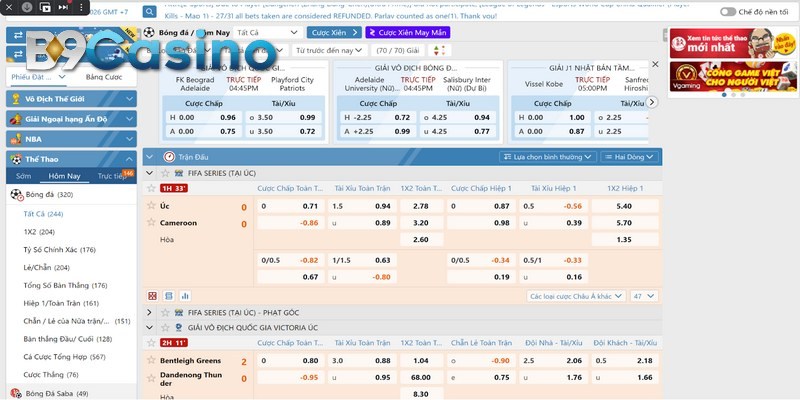Click the FIFA SERIES (TẠI ÚC) league flag icon
800x400 pixels.
(x=179, y=173)
